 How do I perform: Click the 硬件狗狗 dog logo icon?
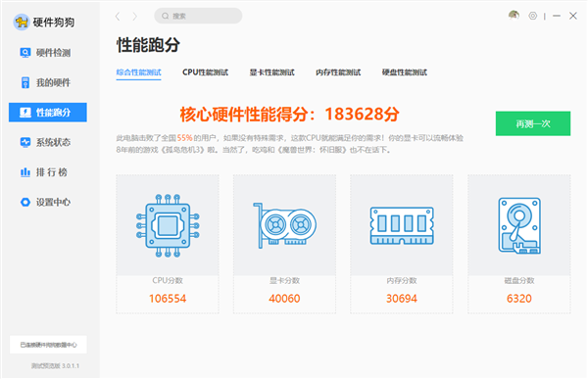tap(22, 23)
